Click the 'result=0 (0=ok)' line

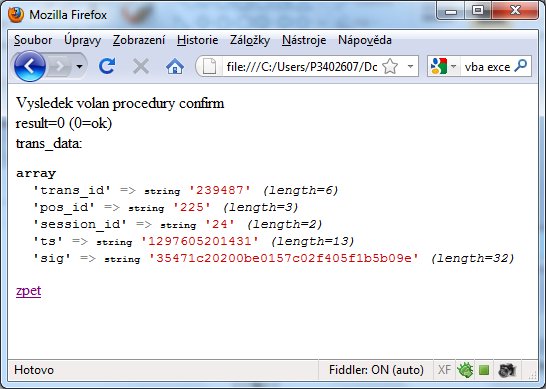tap(64, 123)
